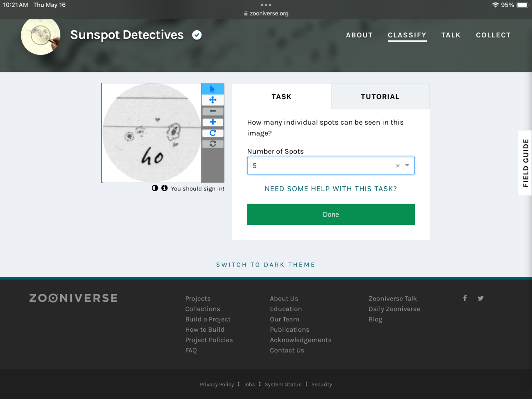Switch to dark theme
Image resolution: width=532 pixels, height=399 pixels.
[x=266, y=265]
